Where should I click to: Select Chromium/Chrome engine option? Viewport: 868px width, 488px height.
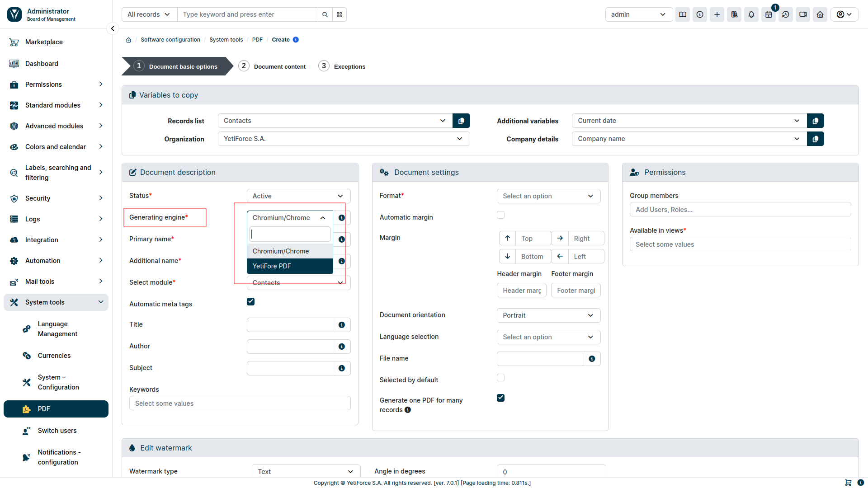click(290, 251)
